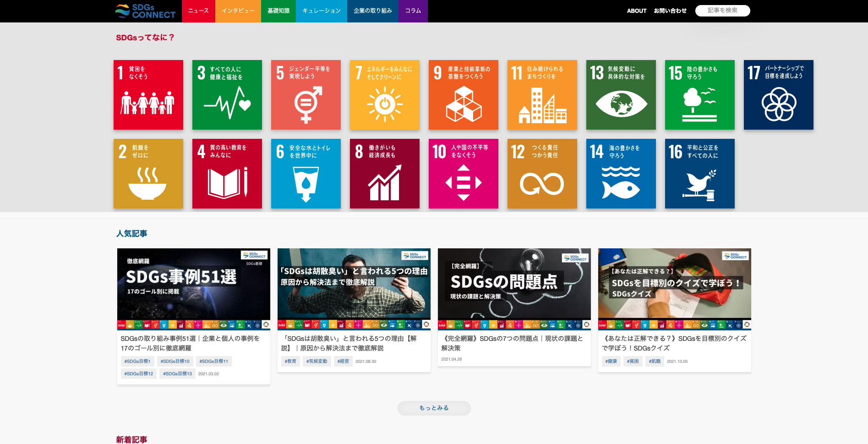The width and height of the screenshot is (868, 444).
Task: Open SDG goal 13 climate action icon
Action: coord(621,95)
